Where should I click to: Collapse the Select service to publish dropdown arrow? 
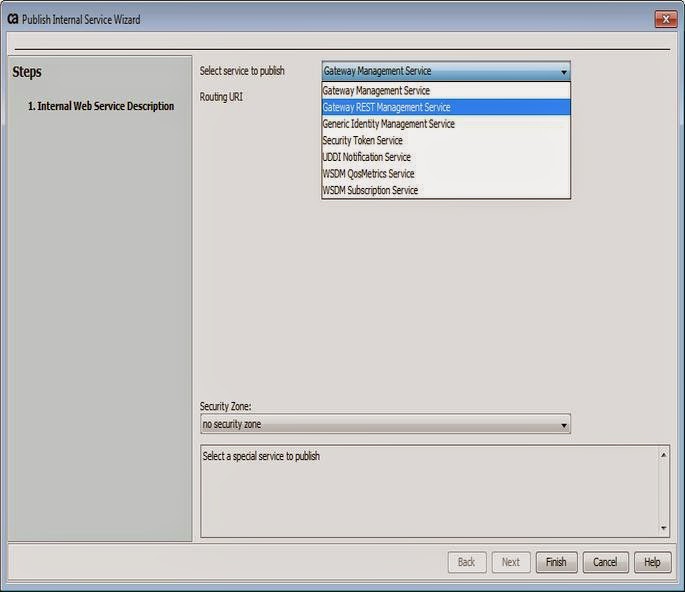[564, 72]
